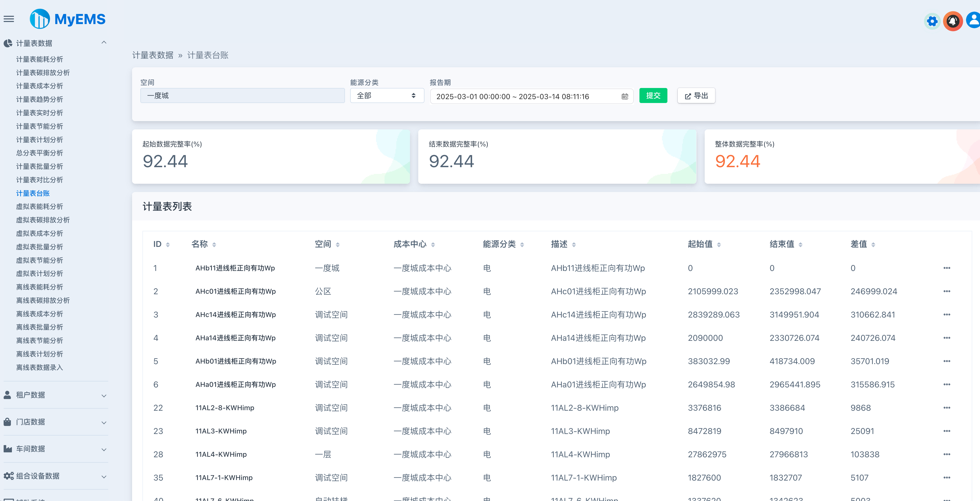
Task: Open the notifications bell icon
Action: coord(953,21)
